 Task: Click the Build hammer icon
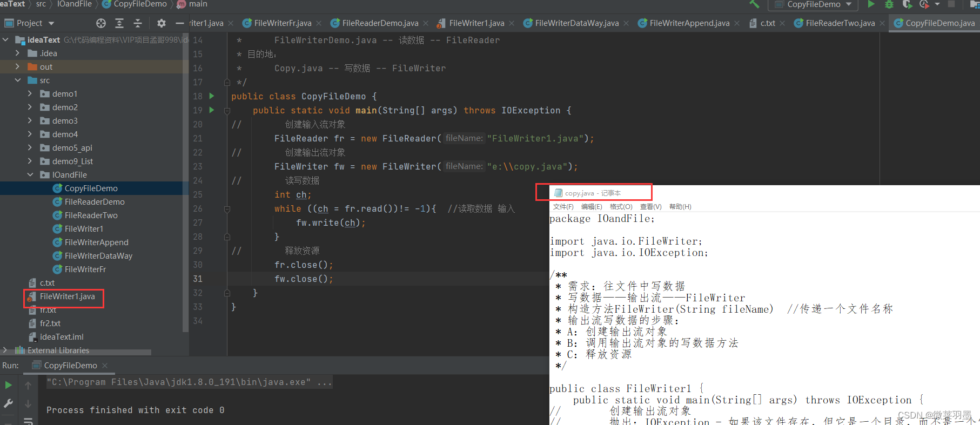[x=754, y=4]
